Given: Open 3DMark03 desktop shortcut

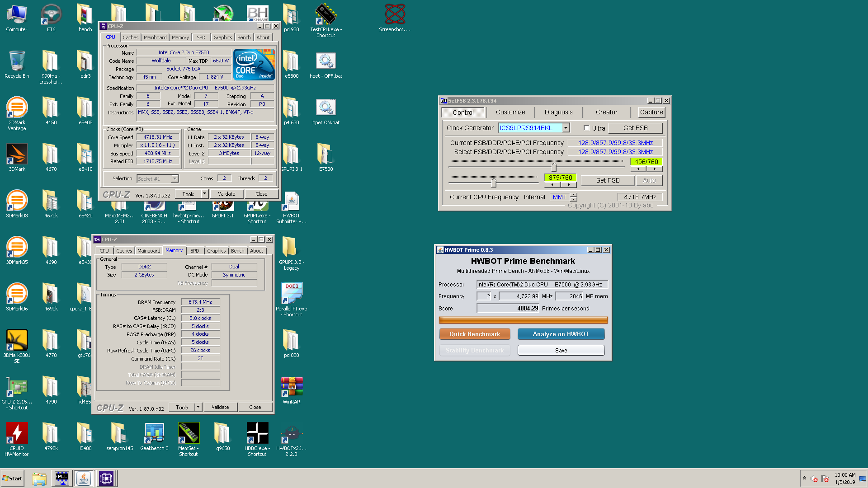Looking at the screenshot, I should (x=17, y=204).
